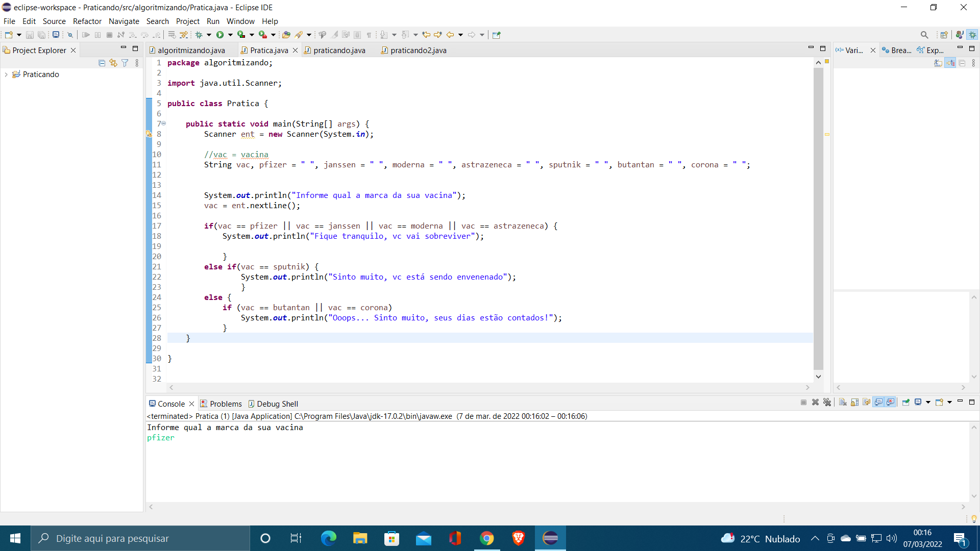Open the Display Selected Console dropdown
The height and width of the screenshot is (551, 980).
[x=928, y=402]
